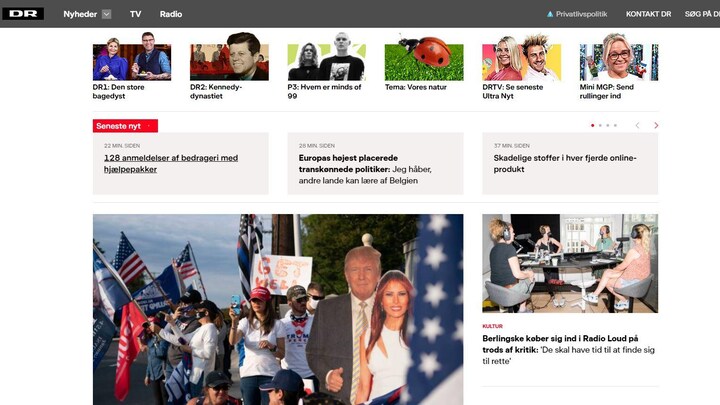This screenshot has width=720, height=405.
Task: Expand the Nyheder dropdown arrow
Action: pos(107,14)
